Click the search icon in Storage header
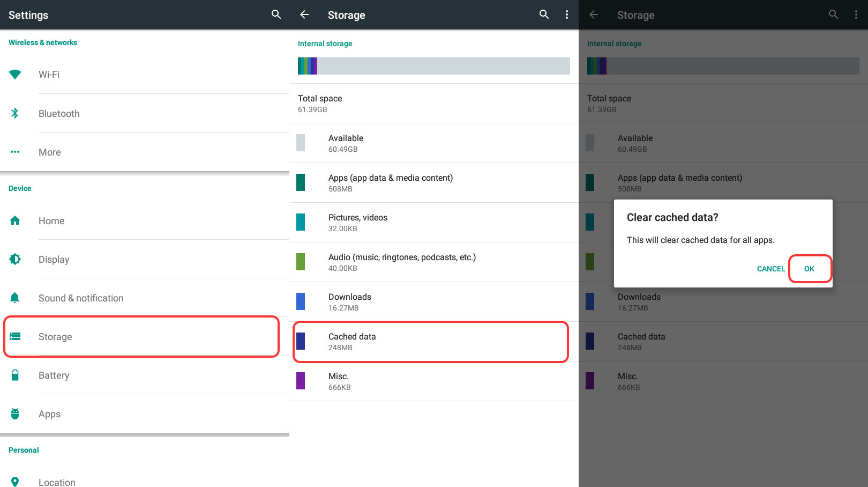The image size is (868, 487). tap(544, 14)
